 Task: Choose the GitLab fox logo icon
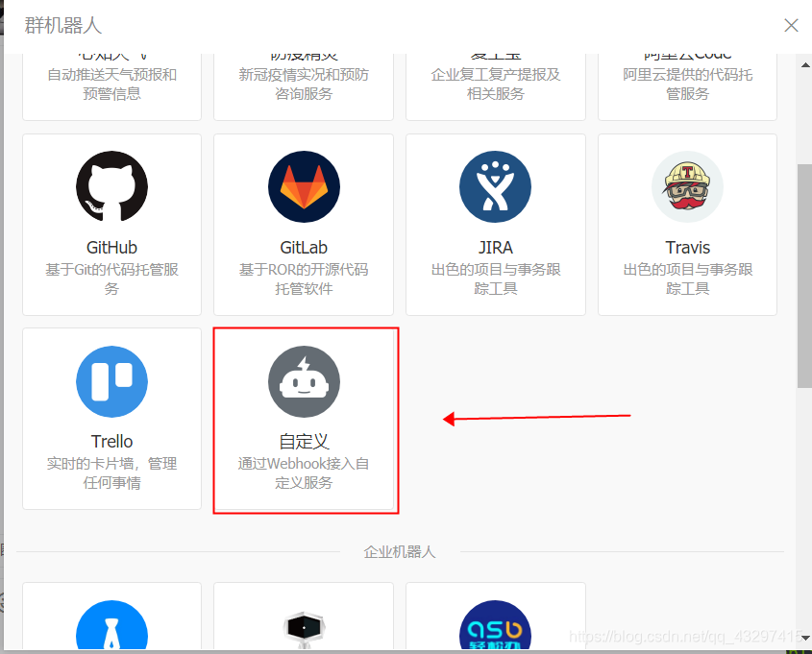[304, 186]
